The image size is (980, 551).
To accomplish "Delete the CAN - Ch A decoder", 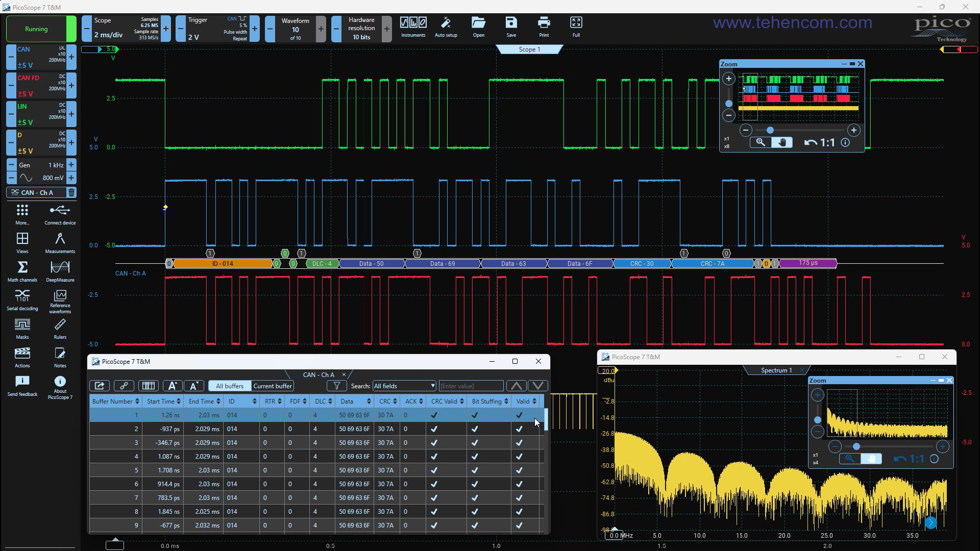I will pos(71,192).
